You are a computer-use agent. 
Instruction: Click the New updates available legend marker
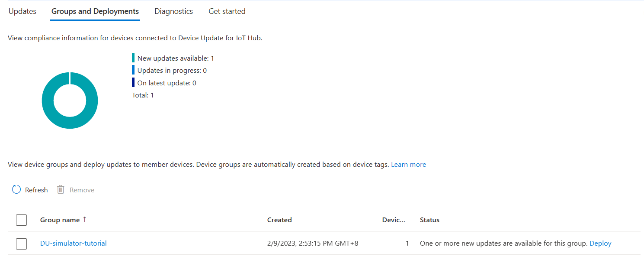(x=133, y=58)
